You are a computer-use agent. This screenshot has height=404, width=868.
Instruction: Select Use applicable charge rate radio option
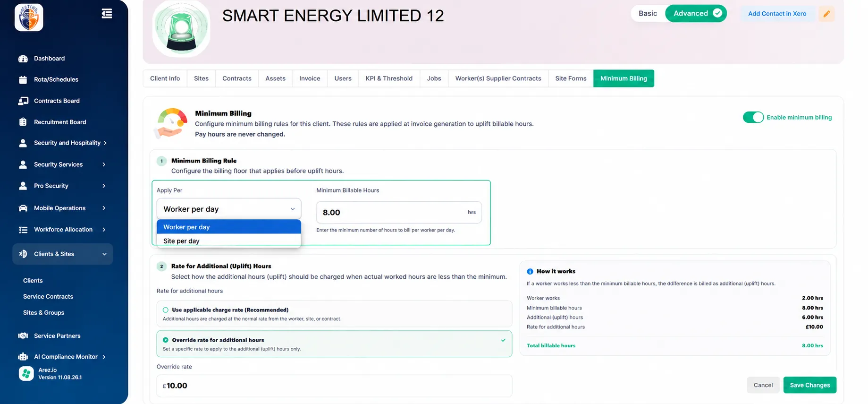165,310
